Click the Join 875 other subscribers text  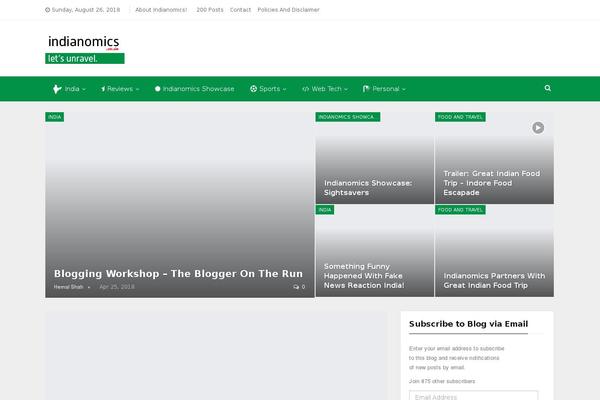coord(442,381)
